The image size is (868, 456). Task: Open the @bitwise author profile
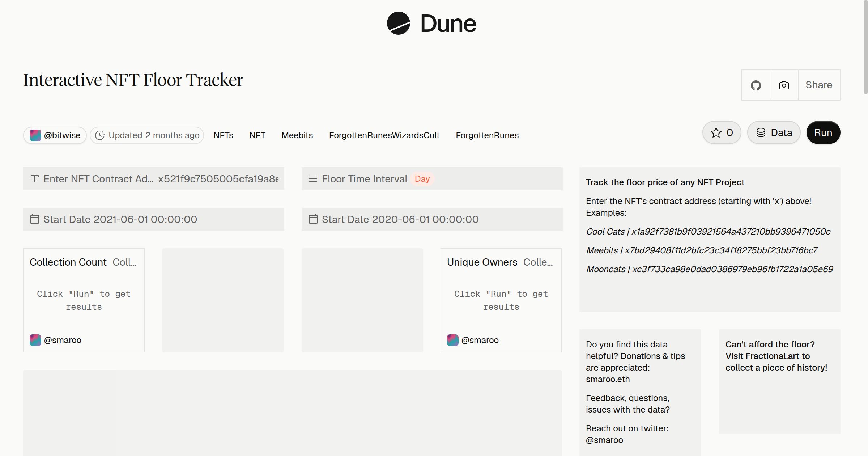click(x=55, y=135)
